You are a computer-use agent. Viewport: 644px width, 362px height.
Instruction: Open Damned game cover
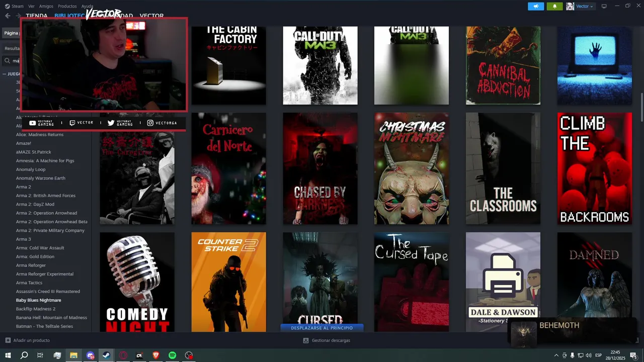click(x=595, y=275)
